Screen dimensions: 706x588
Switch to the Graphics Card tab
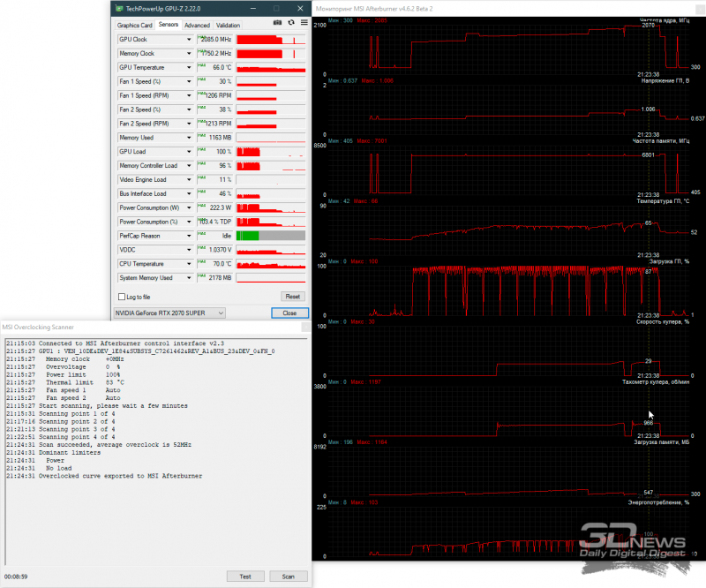135,26
